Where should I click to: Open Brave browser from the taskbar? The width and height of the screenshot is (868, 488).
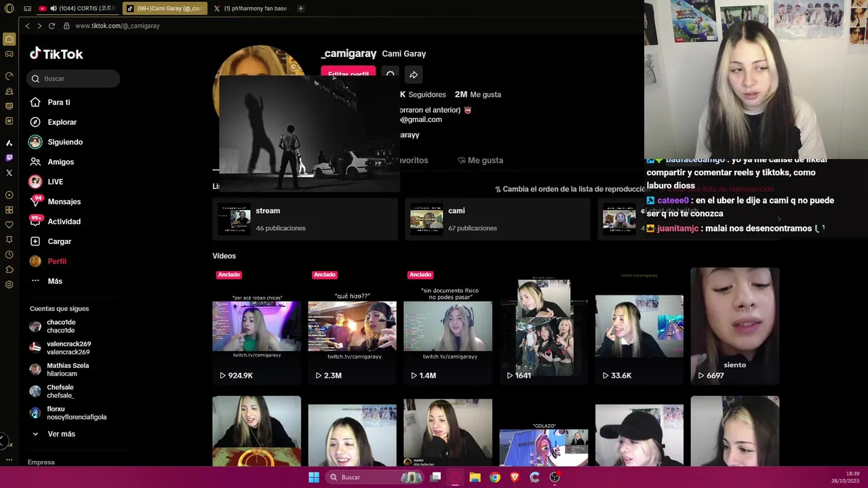[x=515, y=477]
